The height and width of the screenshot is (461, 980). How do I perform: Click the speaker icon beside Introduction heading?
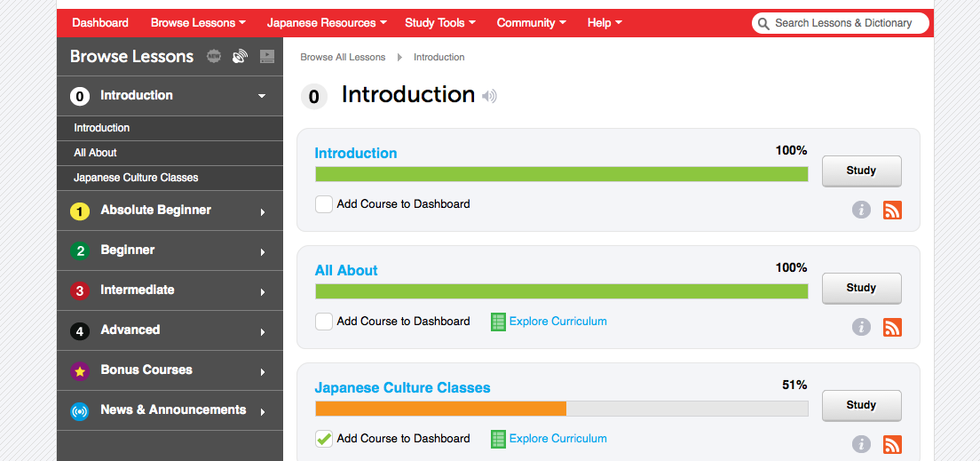[x=489, y=96]
